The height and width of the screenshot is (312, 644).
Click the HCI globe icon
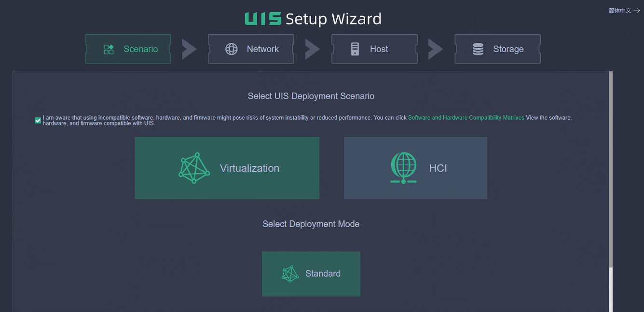(x=404, y=168)
